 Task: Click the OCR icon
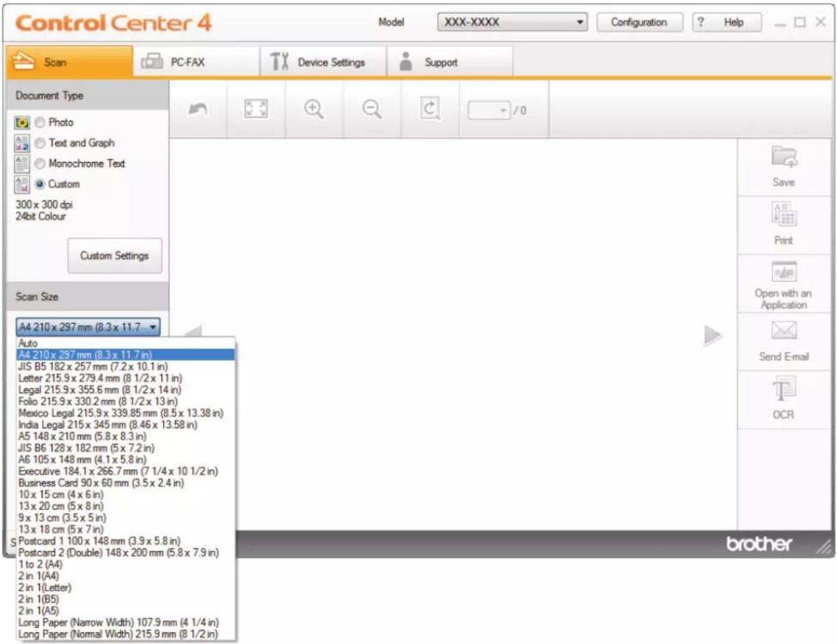click(x=784, y=389)
